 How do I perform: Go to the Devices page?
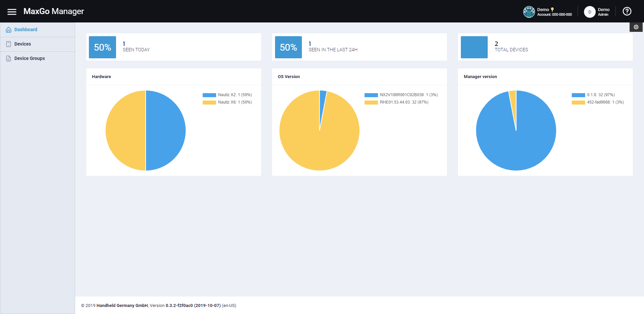click(x=23, y=44)
